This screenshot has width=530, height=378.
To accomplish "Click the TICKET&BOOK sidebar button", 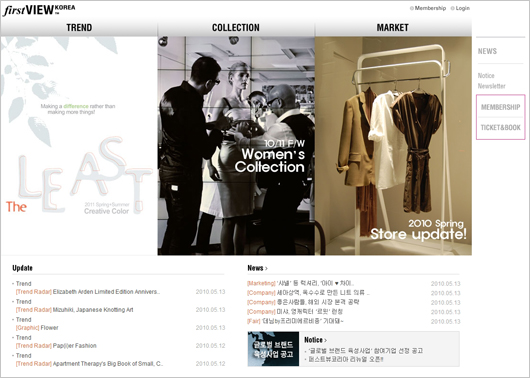I will click(x=501, y=128).
